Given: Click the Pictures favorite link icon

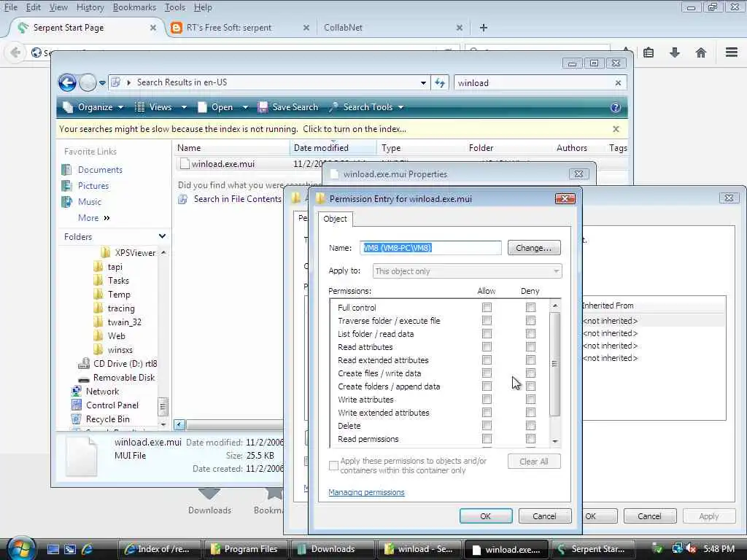Looking at the screenshot, I should click(x=66, y=186).
